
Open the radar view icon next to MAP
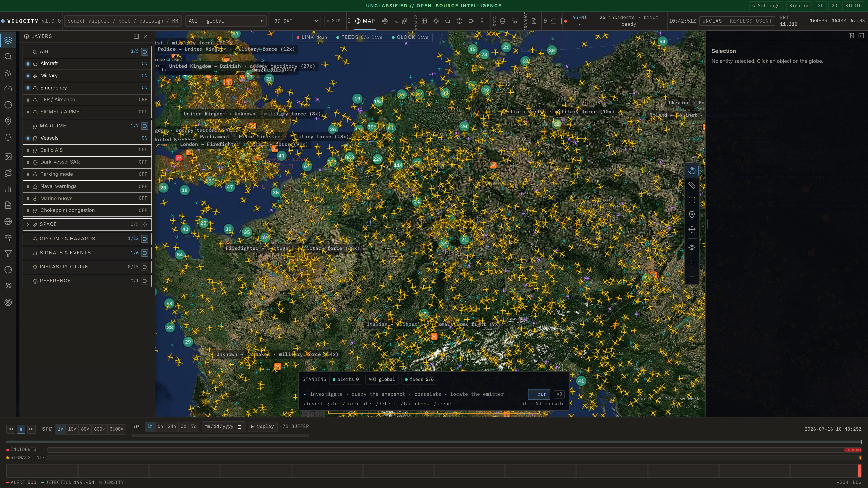[x=385, y=21]
